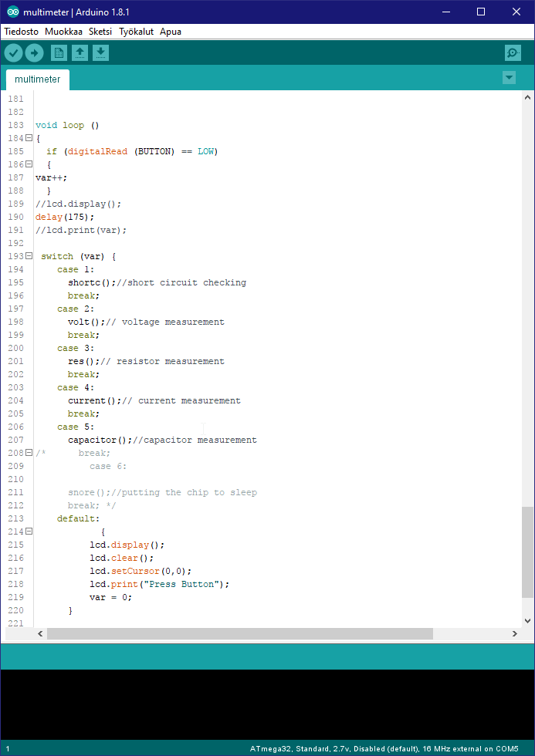Image resolution: width=535 pixels, height=756 pixels.
Task: Open the Apua menu
Action: pyautogui.click(x=171, y=32)
